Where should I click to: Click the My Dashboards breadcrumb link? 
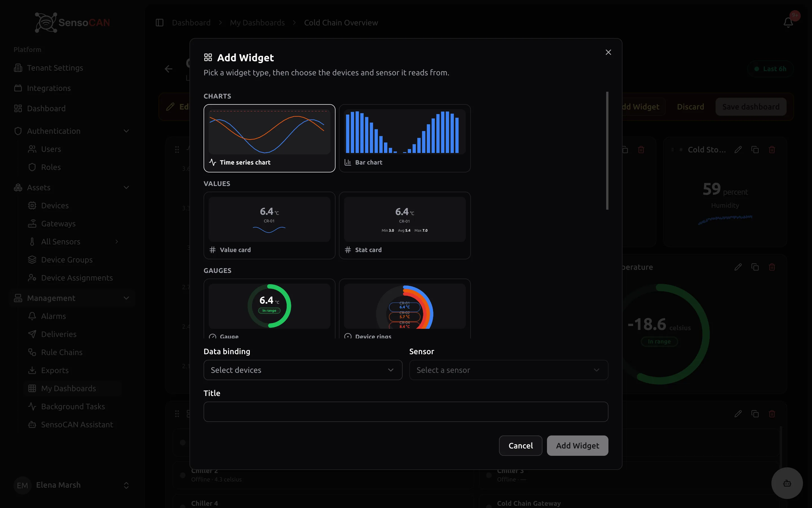[x=257, y=23]
